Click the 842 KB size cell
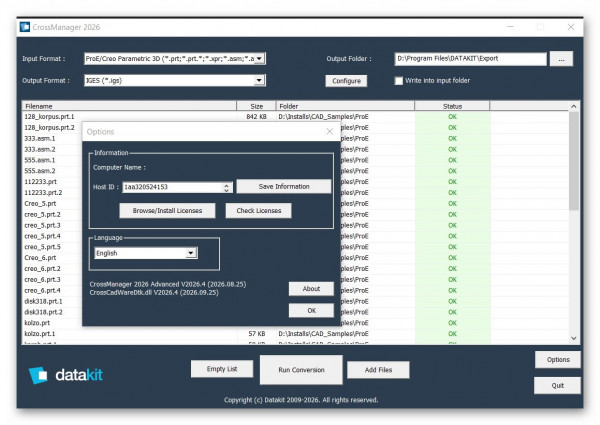 coord(256,117)
